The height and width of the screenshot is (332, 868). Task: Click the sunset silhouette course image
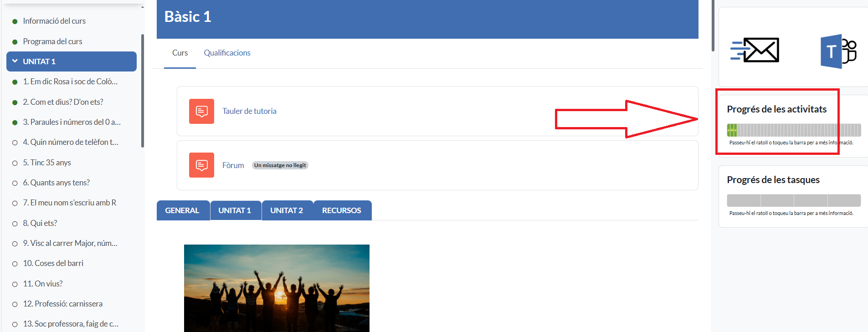[x=277, y=288]
